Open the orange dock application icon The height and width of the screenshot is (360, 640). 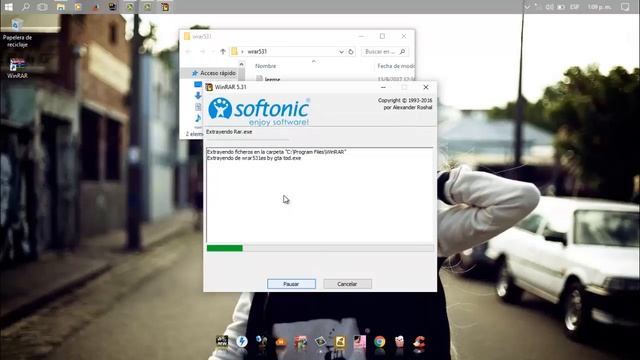tap(281, 342)
